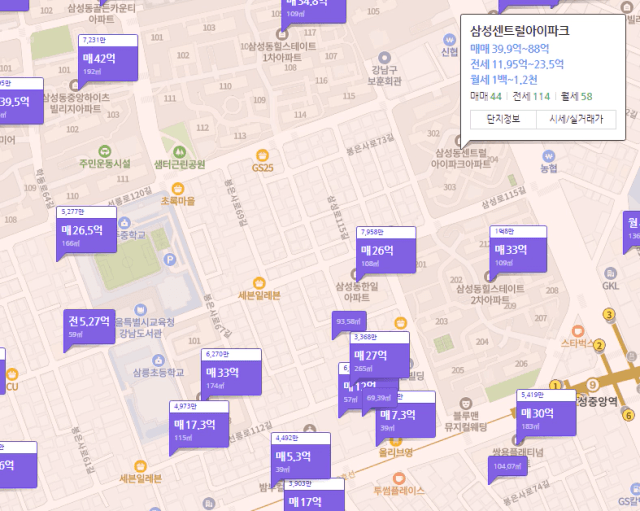Open the 93.58㎡ listing marker
This screenshot has width=640, height=511.
pyautogui.click(x=349, y=322)
